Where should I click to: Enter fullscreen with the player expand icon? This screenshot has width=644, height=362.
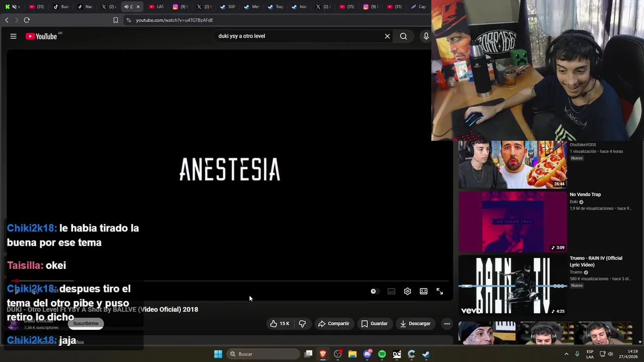tap(440, 291)
